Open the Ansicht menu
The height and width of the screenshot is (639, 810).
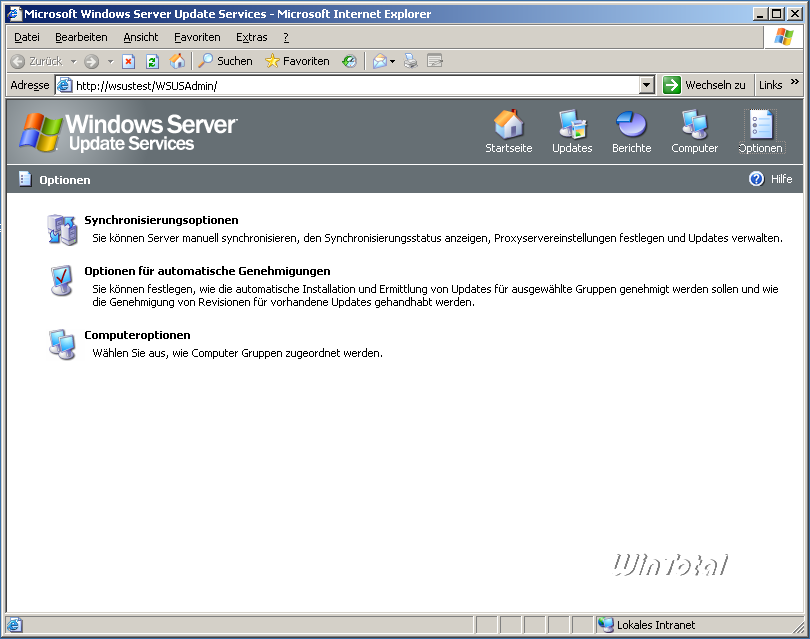tap(141, 37)
